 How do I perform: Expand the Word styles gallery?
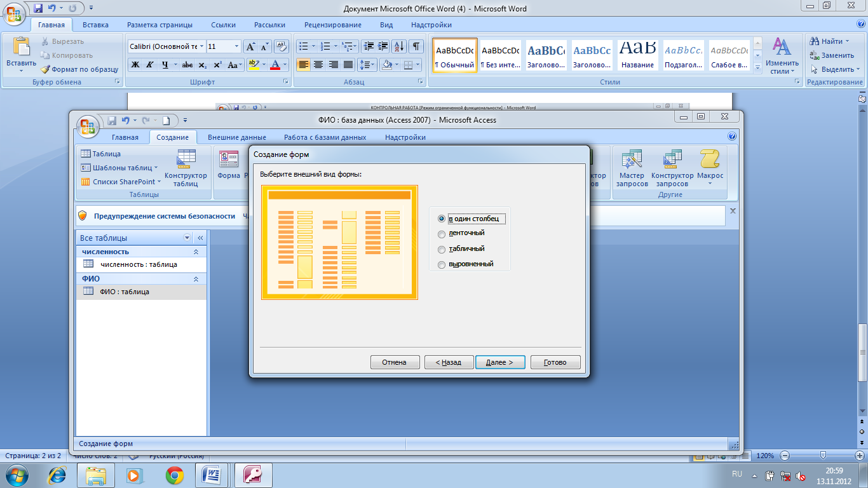click(757, 67)
